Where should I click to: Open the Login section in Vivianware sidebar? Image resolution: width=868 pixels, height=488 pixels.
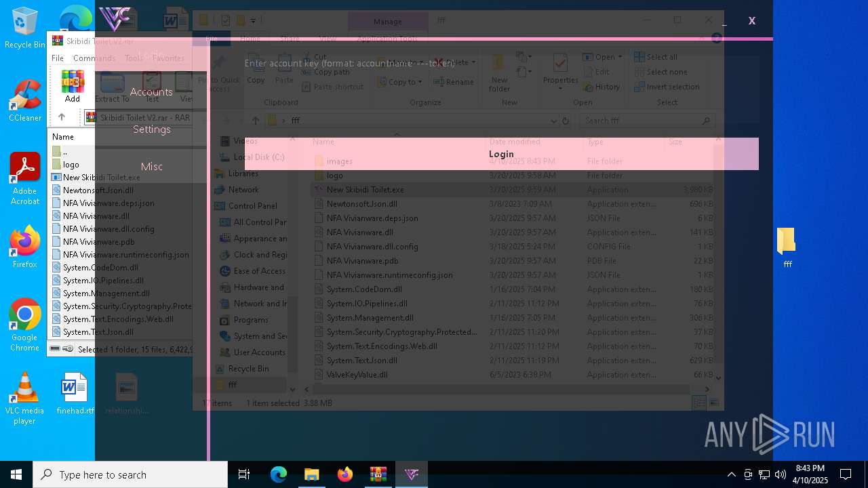coord(151,55)
